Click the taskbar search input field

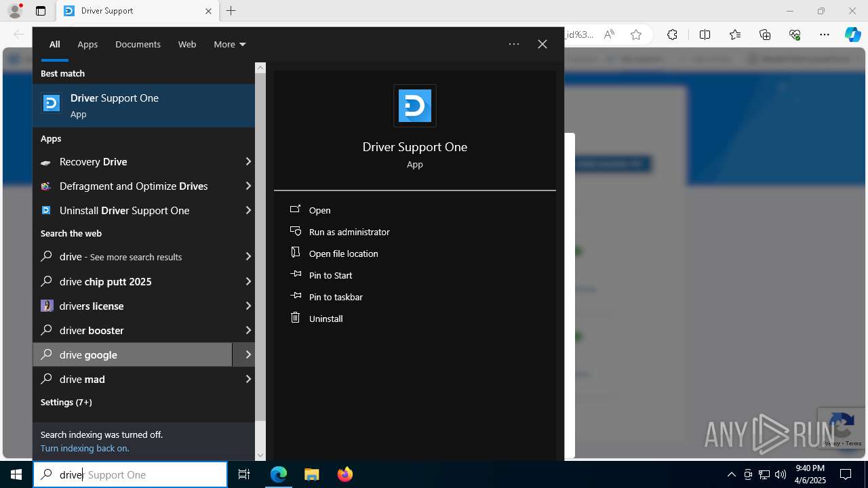tap(130, 474)
